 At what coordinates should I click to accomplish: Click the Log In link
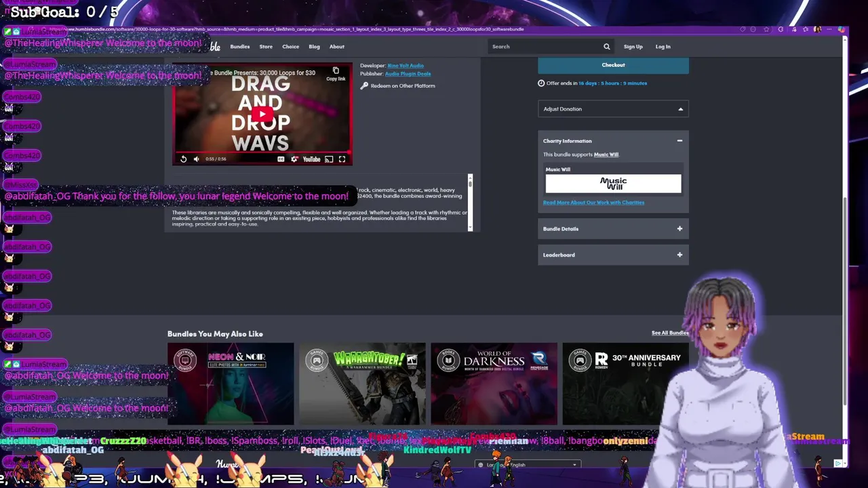pos(663,47)
